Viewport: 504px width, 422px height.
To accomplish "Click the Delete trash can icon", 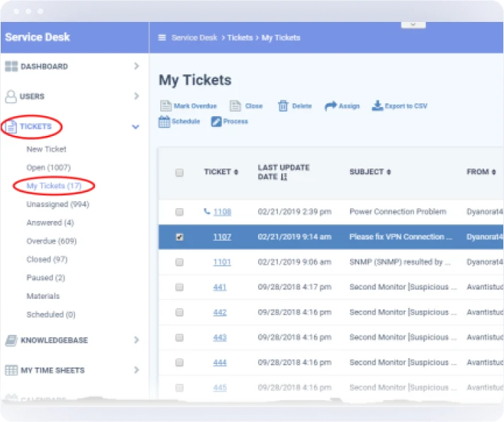I will tap(283, 106).
